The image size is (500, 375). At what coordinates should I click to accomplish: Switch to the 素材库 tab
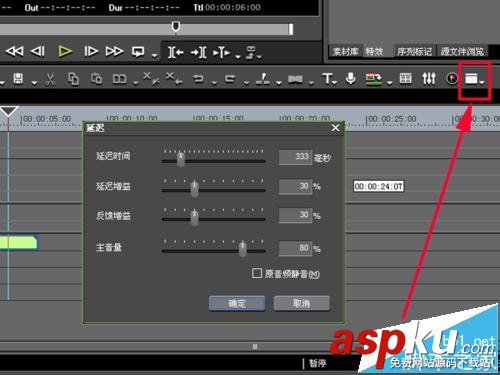(345, 52)
